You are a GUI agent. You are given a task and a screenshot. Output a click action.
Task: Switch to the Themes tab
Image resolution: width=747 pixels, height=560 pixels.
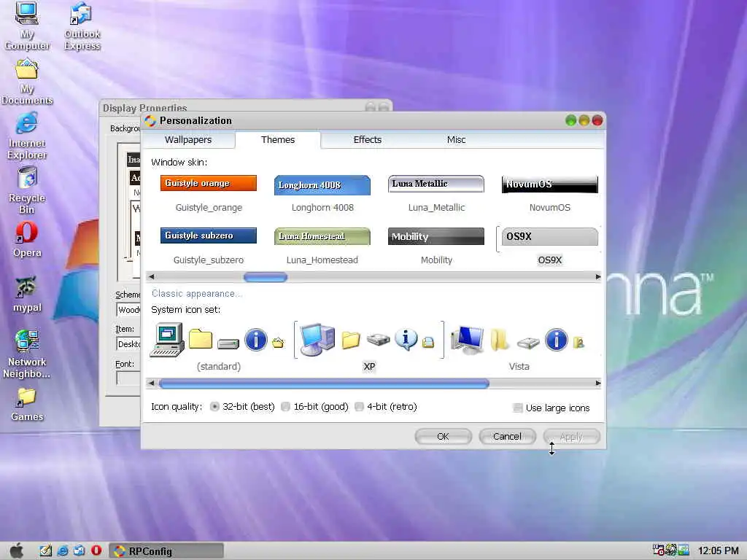(278, 139)
